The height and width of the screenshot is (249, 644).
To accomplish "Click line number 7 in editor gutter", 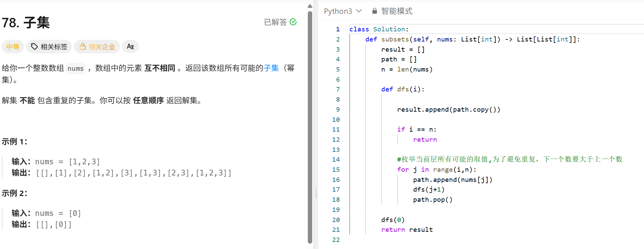I will pos(338,89).
